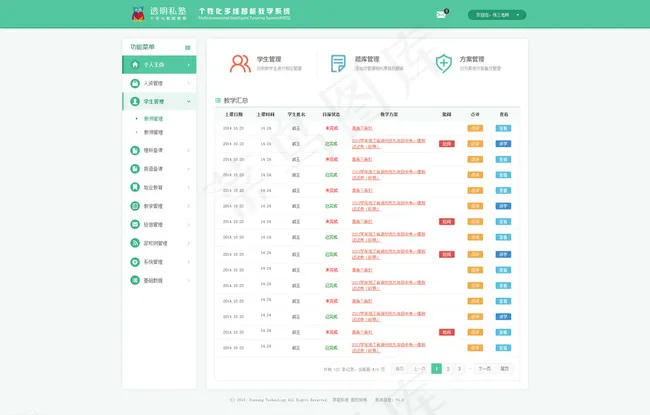This screenshot has height=415, width=650.
Task: Open 方案管理 shield icon card
Action: [x=444, y=64]
